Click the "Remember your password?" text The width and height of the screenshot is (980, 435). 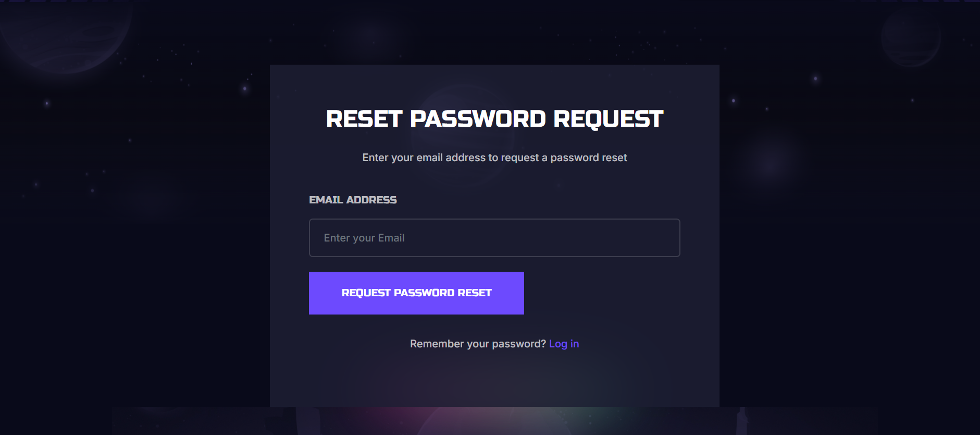pyautogui.click(x=477, y=344)
